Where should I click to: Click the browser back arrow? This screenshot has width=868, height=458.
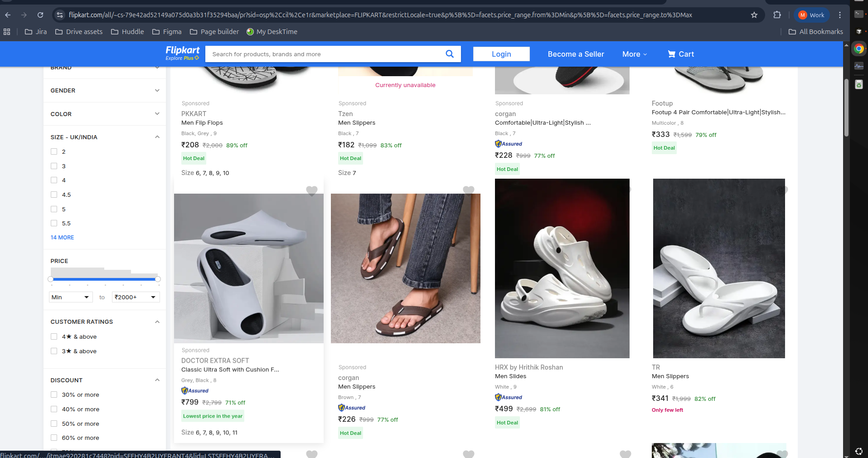coord(8,15)
